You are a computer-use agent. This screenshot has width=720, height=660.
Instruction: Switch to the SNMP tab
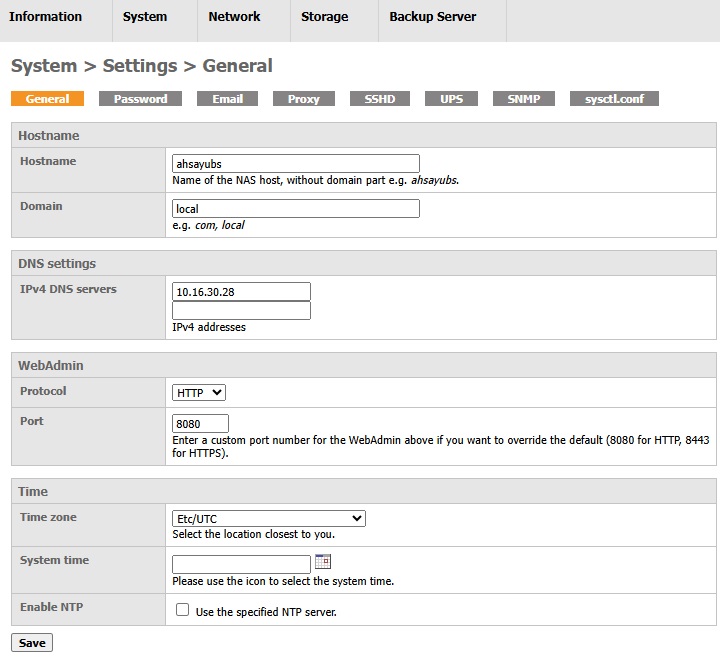point(524,99)
